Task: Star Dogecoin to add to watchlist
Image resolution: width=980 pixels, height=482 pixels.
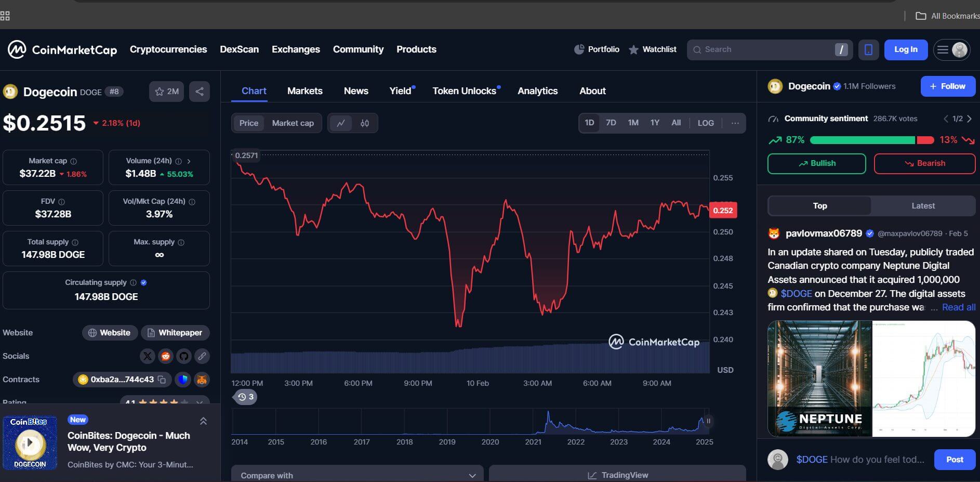Action: coord(159,91)
